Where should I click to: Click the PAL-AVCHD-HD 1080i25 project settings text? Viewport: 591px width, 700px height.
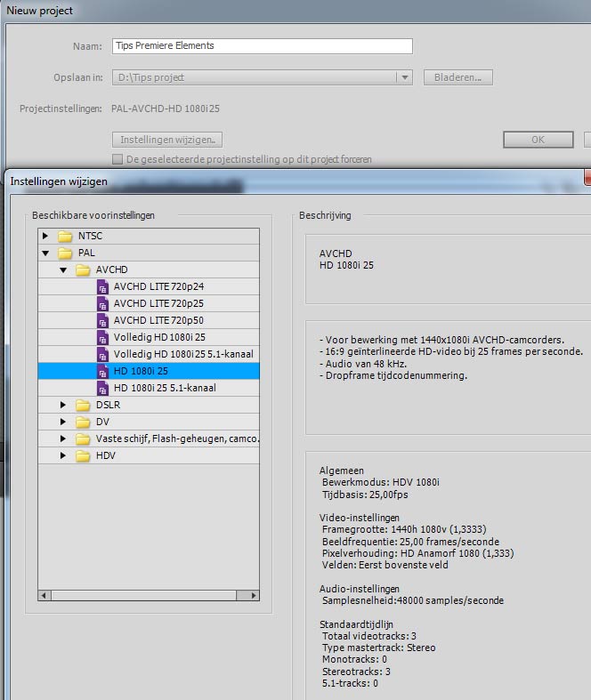pos(166,109)
